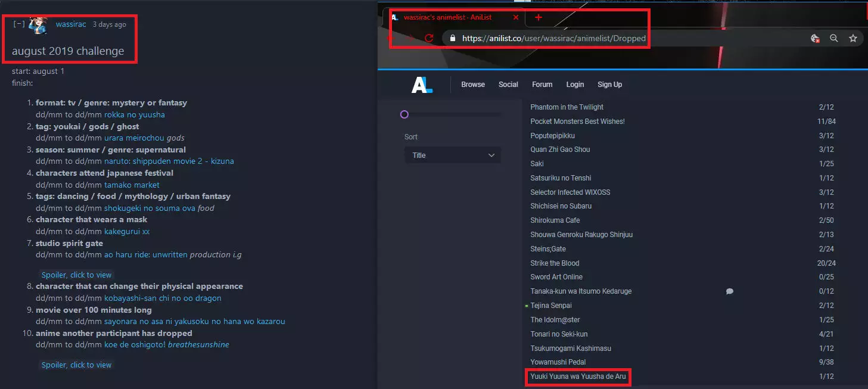Open the Social menu

click(508, 85)
